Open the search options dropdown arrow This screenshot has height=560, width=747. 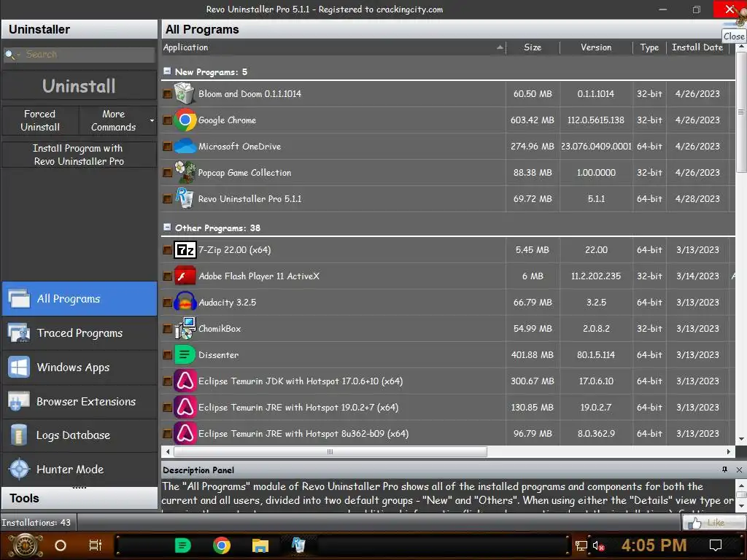pyautogui.click(x=18, y=55)
